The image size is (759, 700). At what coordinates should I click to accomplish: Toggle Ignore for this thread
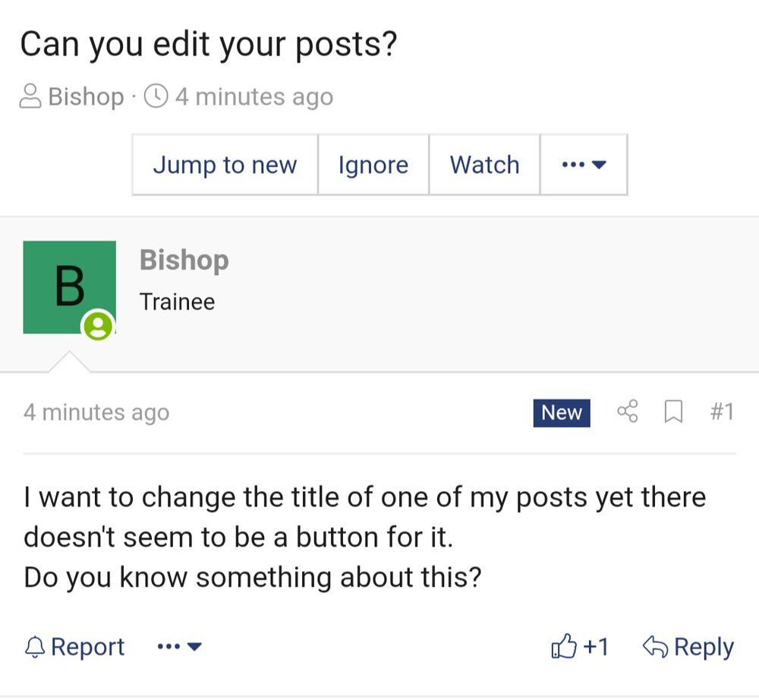point(373,165)
